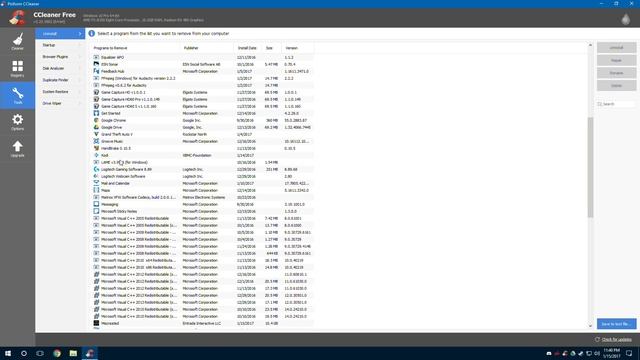This screenshot has height=360, width=640.
Task: Click Save to text file button
Action: coord(616,324)
